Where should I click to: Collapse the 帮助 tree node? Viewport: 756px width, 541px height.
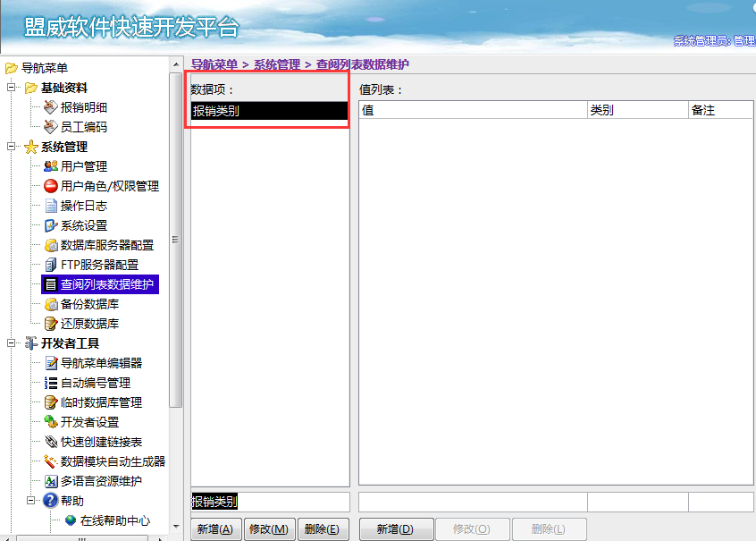click(31, 501)
